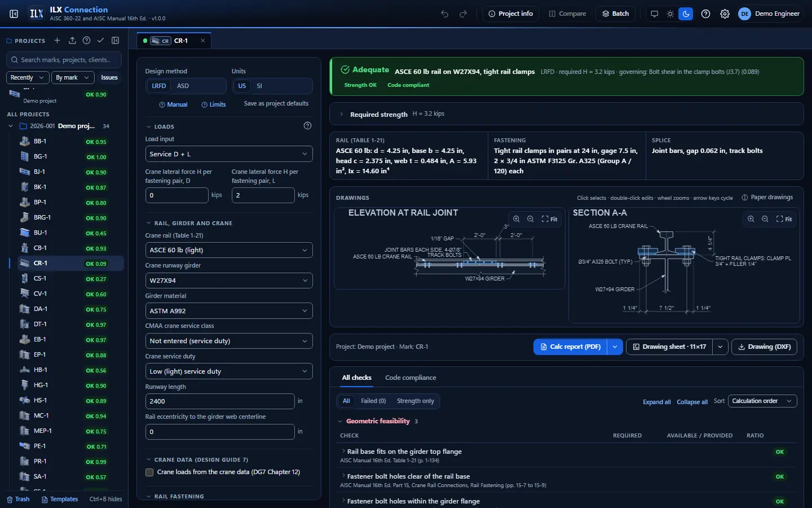Click the checkmark icon in the Projects header
Viewport: 812px width, 508px height.
click(x=100, y=41)
